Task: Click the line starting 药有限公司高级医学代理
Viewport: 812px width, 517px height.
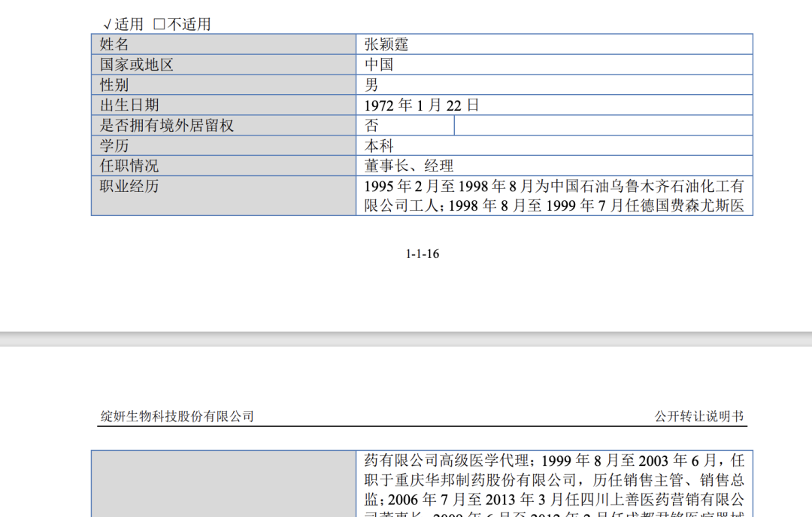Action: [554, 460]
